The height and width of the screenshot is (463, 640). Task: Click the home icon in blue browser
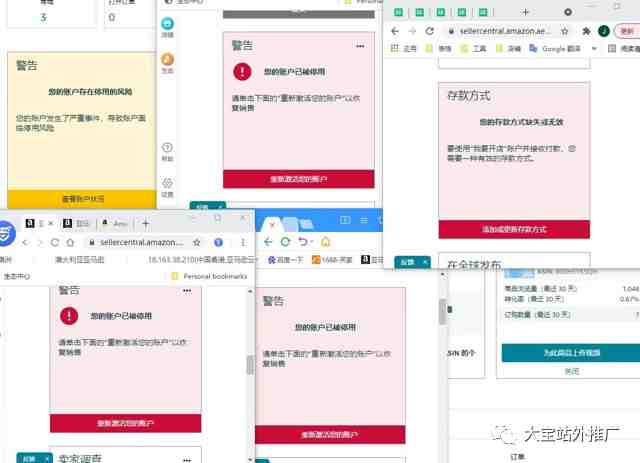click(325, 242)
